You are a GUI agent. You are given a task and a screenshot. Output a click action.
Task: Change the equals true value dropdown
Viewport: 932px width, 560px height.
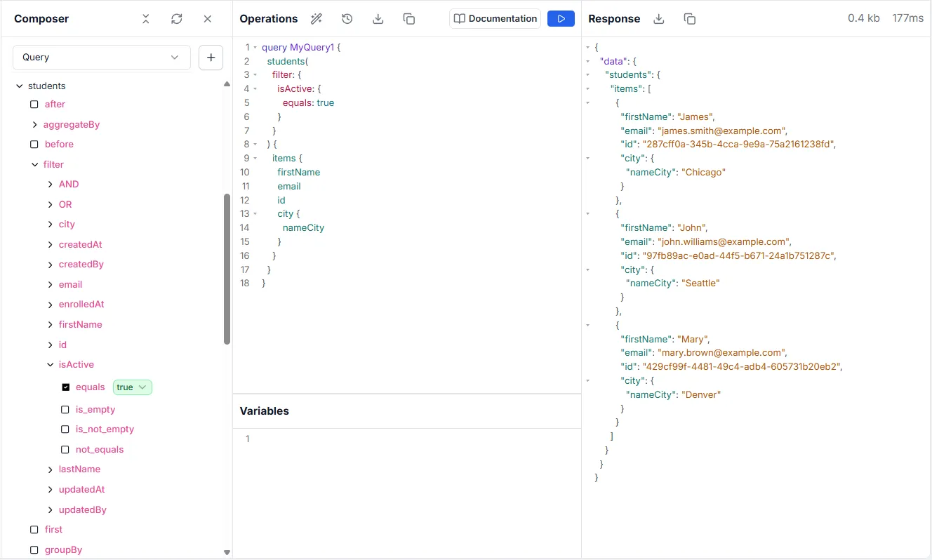(x=133, y=387)
